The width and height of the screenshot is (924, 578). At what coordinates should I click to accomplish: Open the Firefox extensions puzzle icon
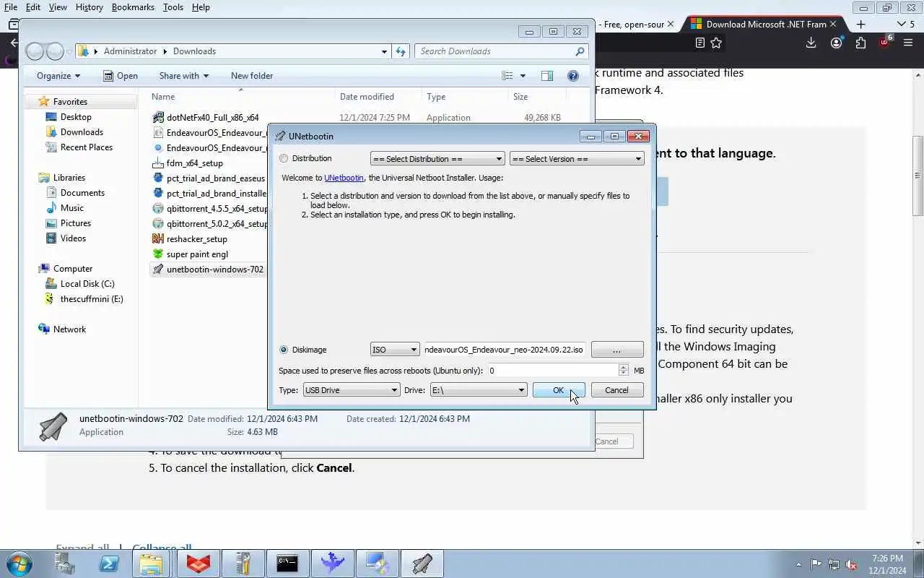point(860,43)
